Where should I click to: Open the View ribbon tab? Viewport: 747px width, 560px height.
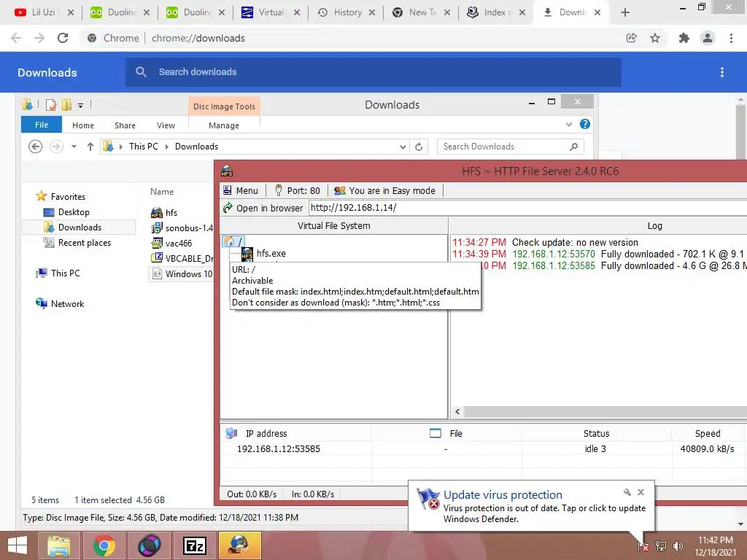coord(166,125)
